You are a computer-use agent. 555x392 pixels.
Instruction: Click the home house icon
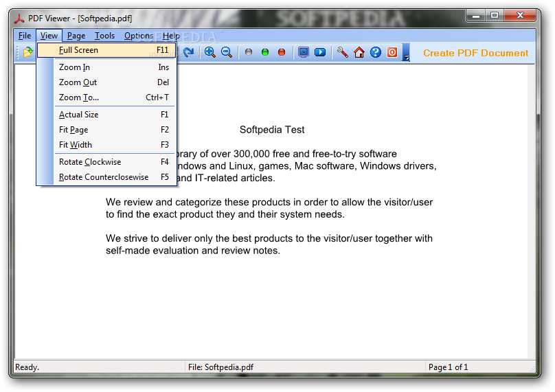[359, 52]
